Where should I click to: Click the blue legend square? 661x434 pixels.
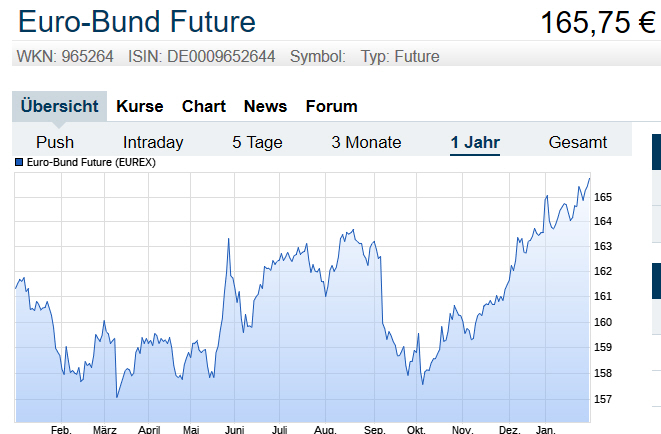pos(19,162)
